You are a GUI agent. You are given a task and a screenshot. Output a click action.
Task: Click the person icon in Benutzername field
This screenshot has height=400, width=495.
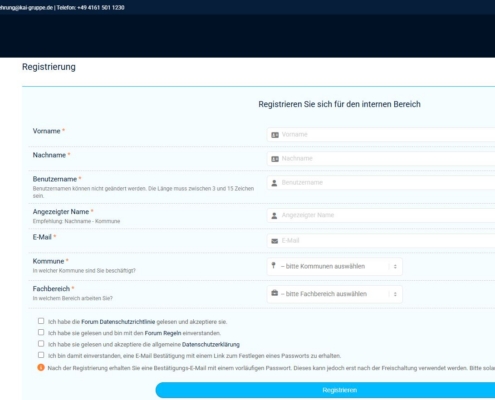pos(274,183)
